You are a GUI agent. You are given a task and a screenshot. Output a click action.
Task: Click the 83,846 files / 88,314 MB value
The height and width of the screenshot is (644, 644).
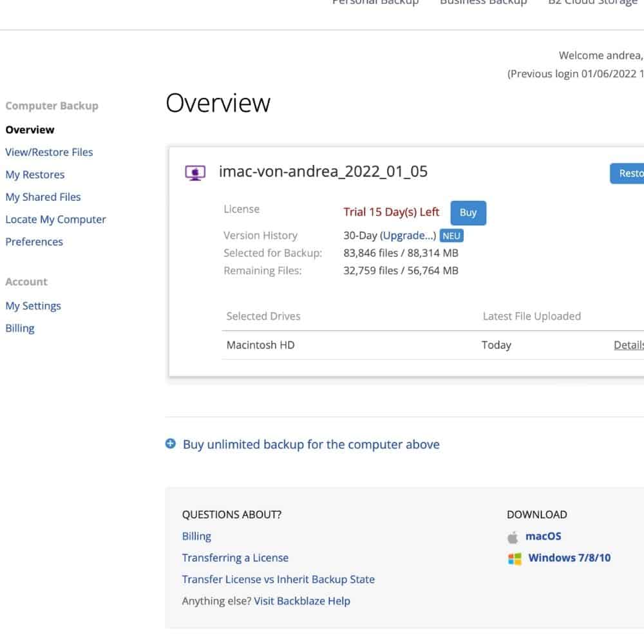click(x=401, y=253)
